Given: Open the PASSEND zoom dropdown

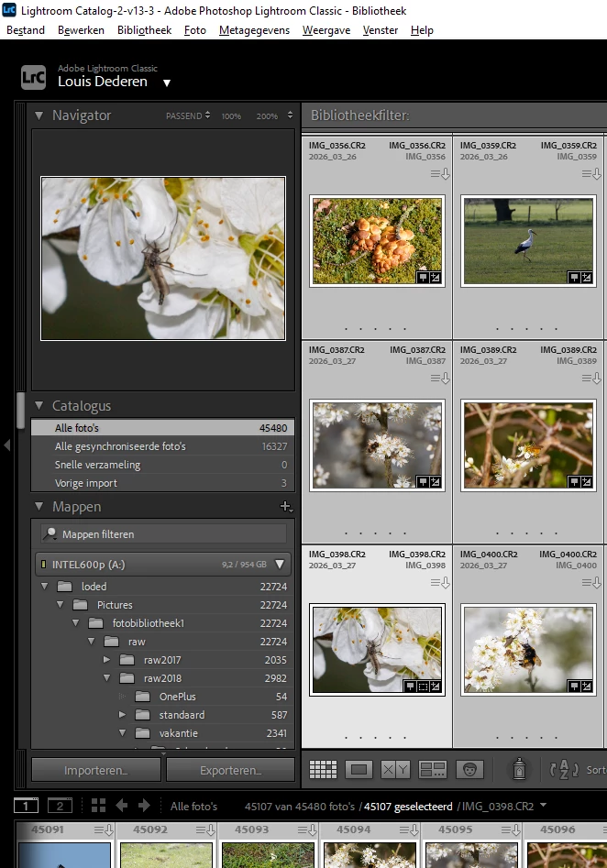Looking at the screenshot, I should [188, 115].
